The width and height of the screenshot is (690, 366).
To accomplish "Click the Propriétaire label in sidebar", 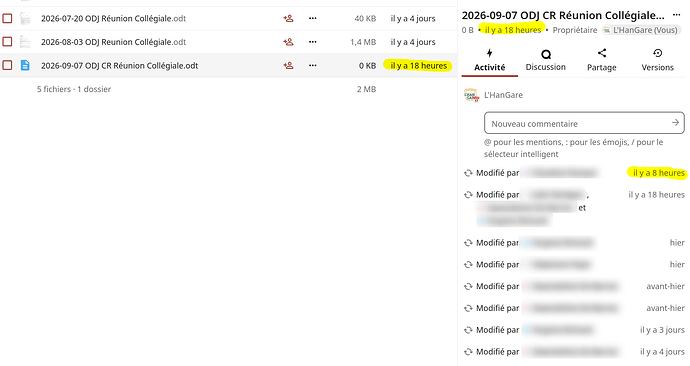I will [x=575, y=30].
